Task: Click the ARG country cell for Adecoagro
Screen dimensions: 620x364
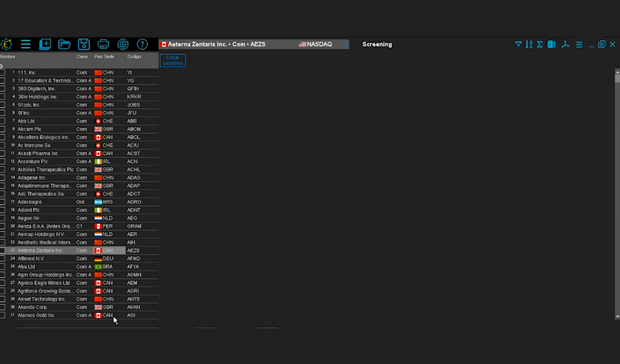Action: (103, 202)
